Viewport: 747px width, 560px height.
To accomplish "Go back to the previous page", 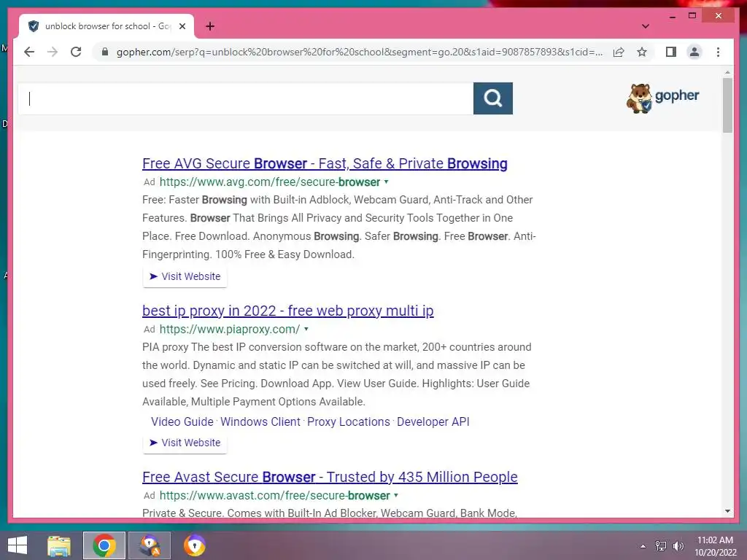I will coord(29,52).
